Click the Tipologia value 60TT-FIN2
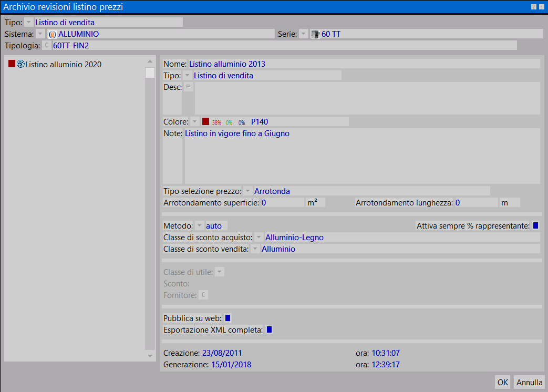This screenshot has height=392, width=548. coord(71,46)
